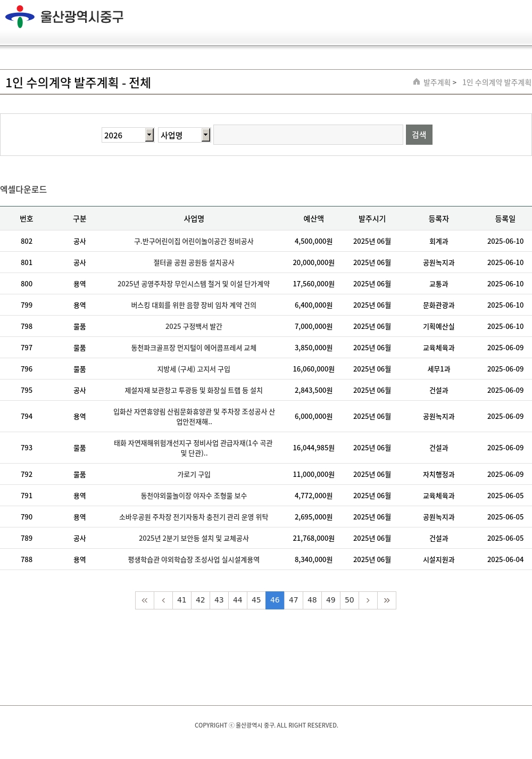
Task: Open the 가로기 구입 entry
Action: (x=194, y=474)
